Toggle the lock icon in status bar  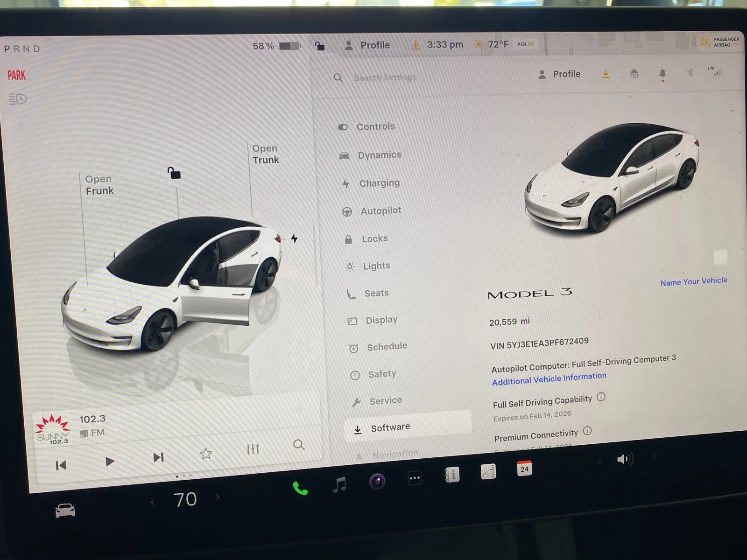coord(319,46)
